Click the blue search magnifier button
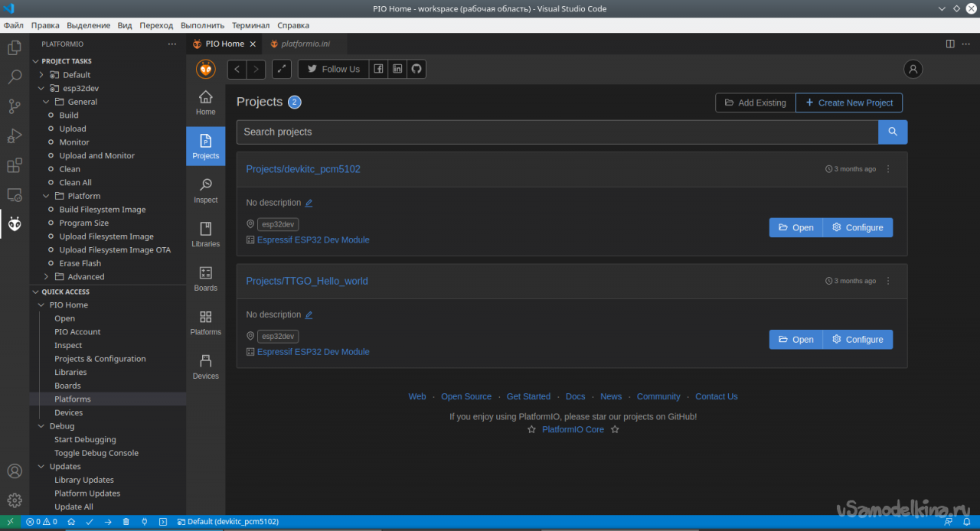 tap(893, 132)
